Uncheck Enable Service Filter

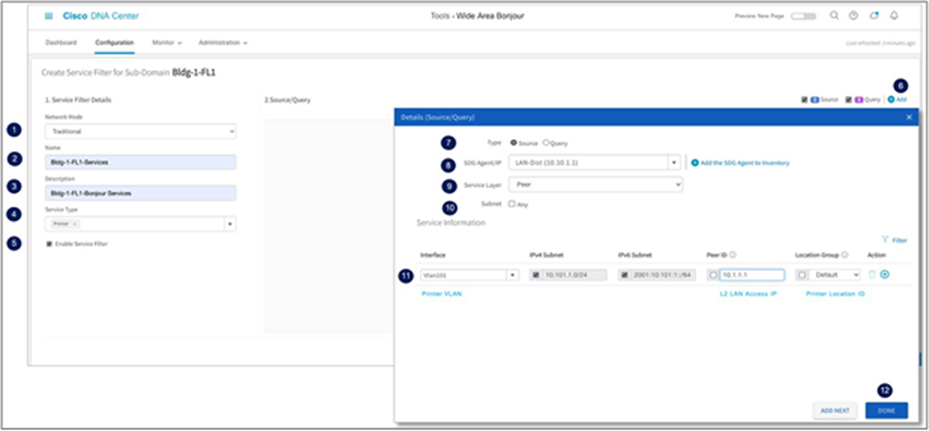pos(49,244)
